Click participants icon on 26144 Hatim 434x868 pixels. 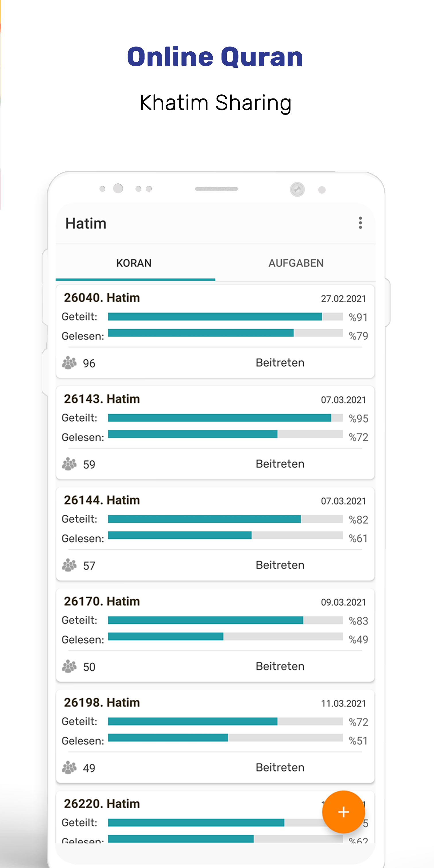(69, 565)
